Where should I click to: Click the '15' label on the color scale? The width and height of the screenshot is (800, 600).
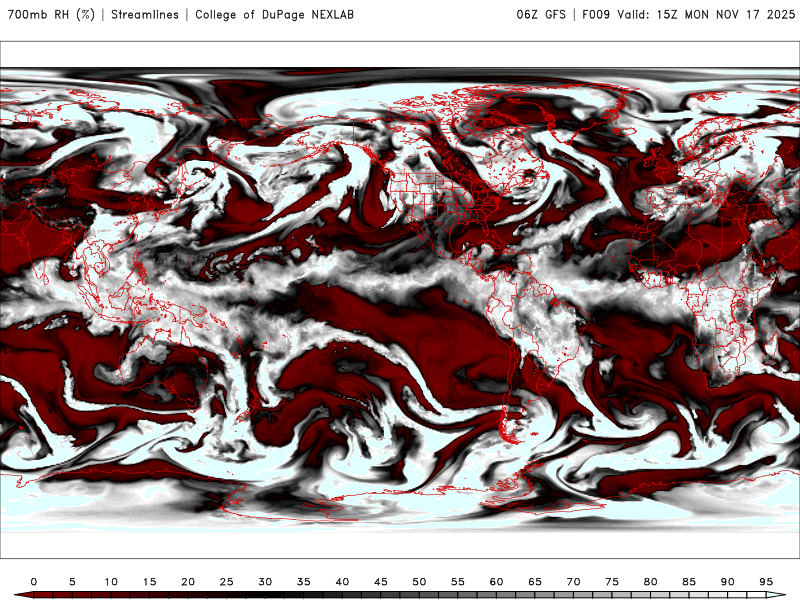click(x=149, y=582)
